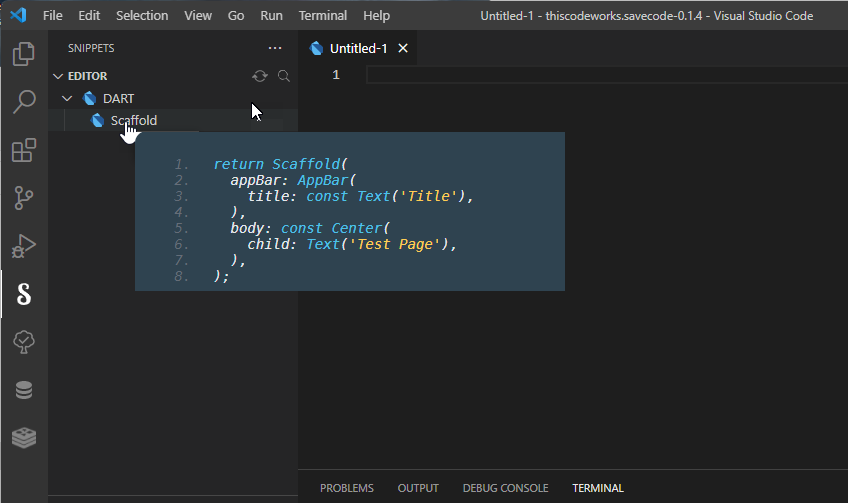Close the Untitled-1 editor tab
The height and width of the screenshot is (503, 848).
(x=403, y=49)
